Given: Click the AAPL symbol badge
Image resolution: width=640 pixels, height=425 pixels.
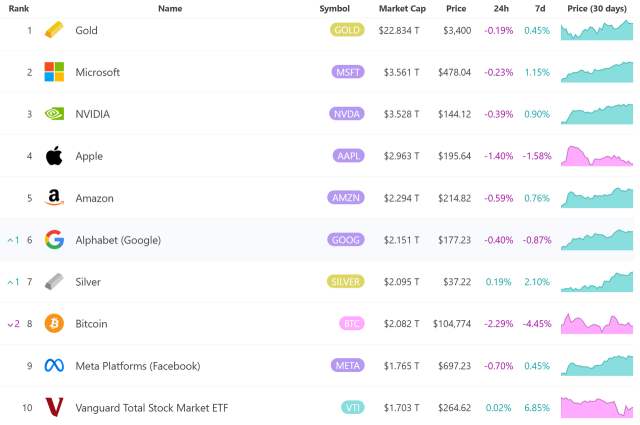Looking at the screenshot, I should [349, 156].
